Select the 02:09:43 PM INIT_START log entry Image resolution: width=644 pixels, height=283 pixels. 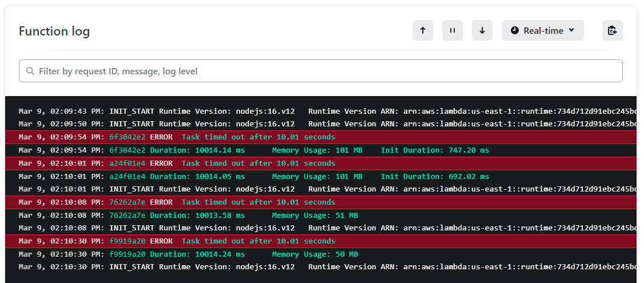pyautogui.click(x=229, y=111)
